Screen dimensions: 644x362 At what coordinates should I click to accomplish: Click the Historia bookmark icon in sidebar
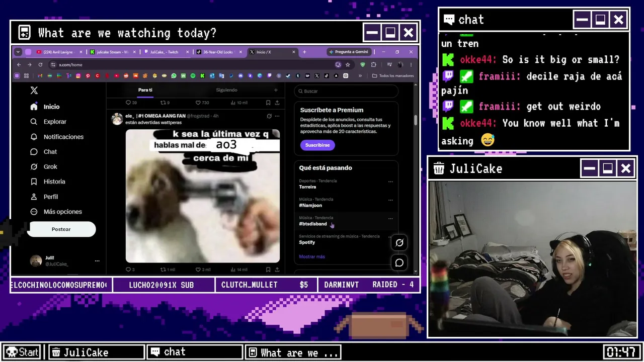(x=34, y=182)
